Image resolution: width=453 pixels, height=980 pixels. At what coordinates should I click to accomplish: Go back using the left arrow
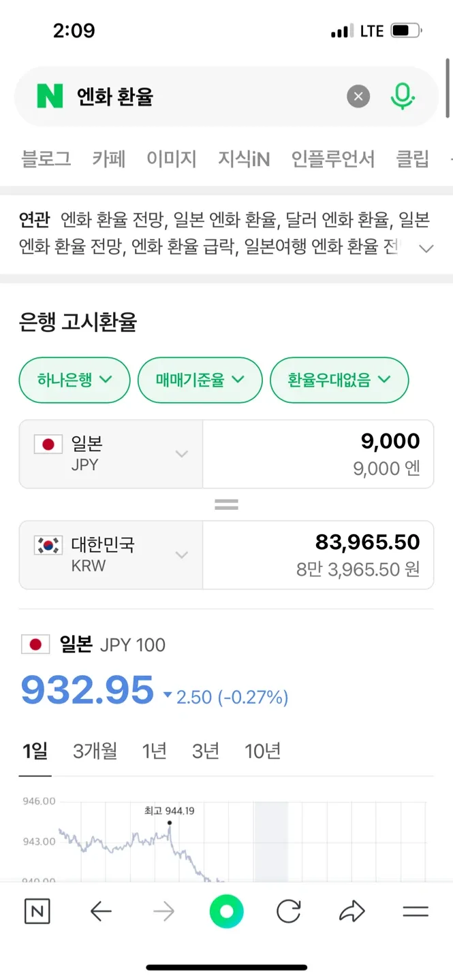click(x=101, y=911)
